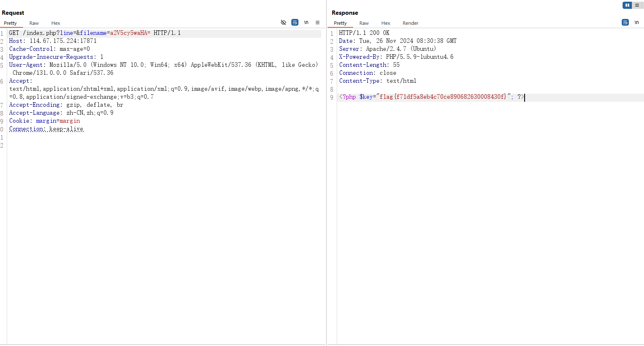
Task: Toggle word wrap in the Request panel
Action: tap(295, 22)
